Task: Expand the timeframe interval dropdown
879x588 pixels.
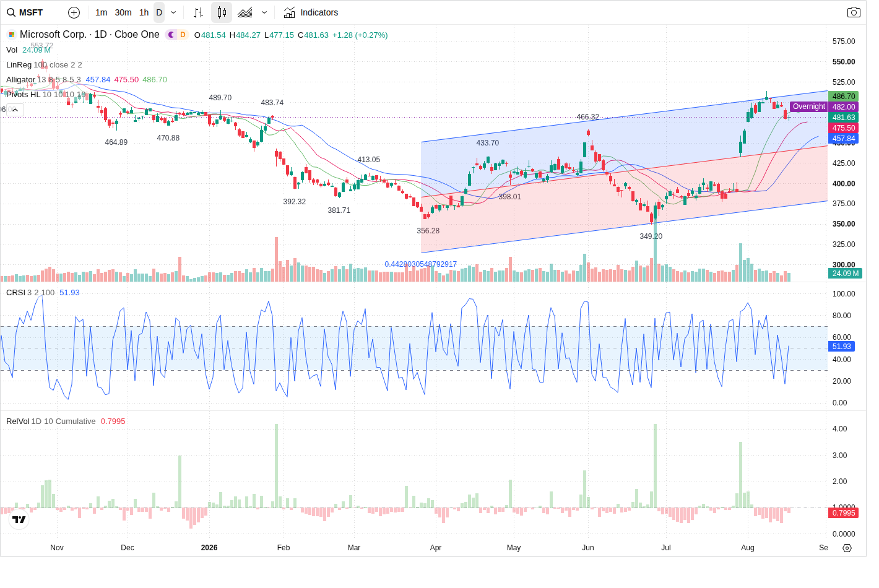Action: [173, 12]
